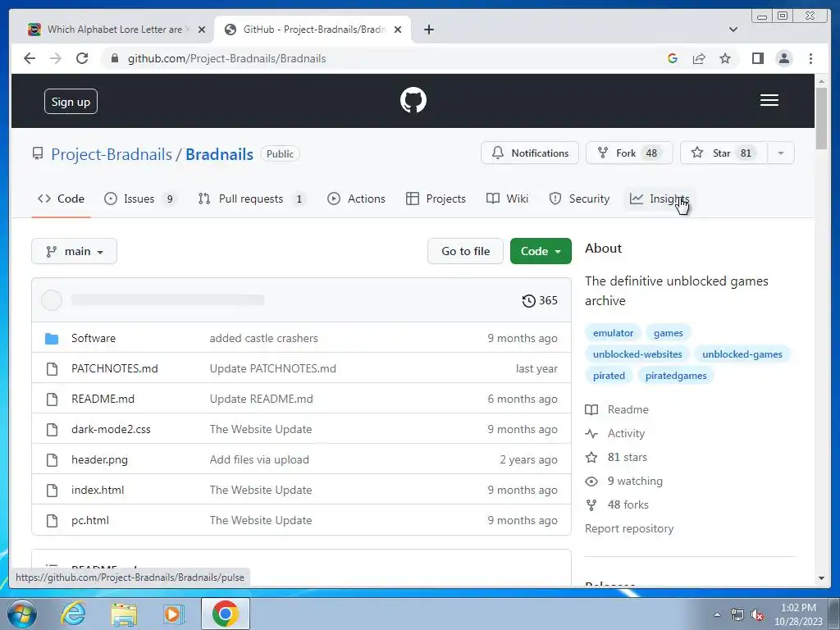Click the browser forward arrow
840x630 pixels.
pyautogui.click(x=56, y=58)
